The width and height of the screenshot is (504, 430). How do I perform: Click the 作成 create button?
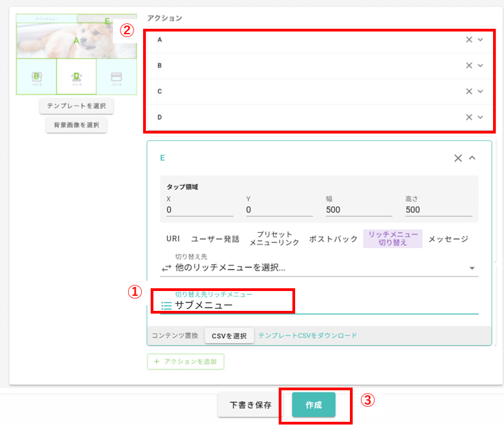pos(314,405)
